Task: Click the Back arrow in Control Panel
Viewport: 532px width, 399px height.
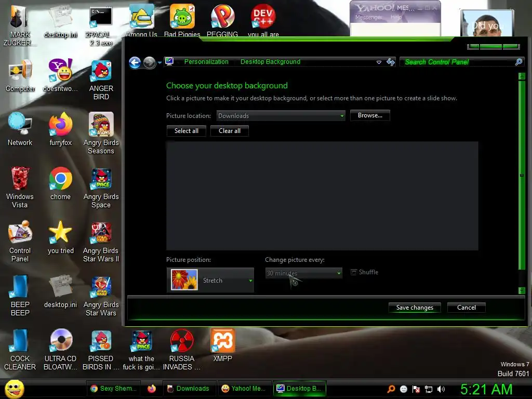Action: click(x=135, y=62)
